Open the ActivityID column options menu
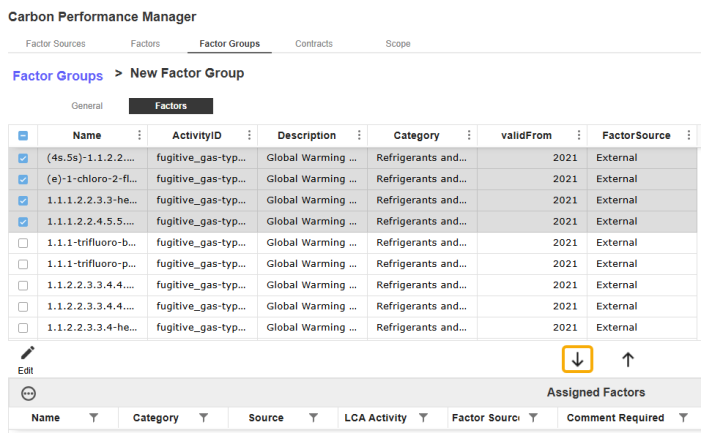Viewport: 701px width, 433px height. point(249,135)
